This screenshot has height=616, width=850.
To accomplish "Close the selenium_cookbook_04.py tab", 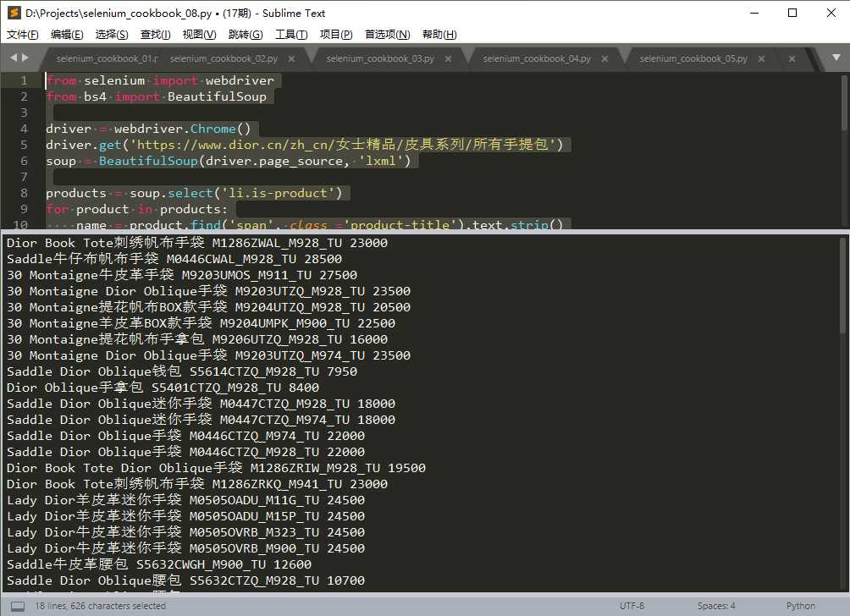I will pyautogui.click(x=605, y=58).
